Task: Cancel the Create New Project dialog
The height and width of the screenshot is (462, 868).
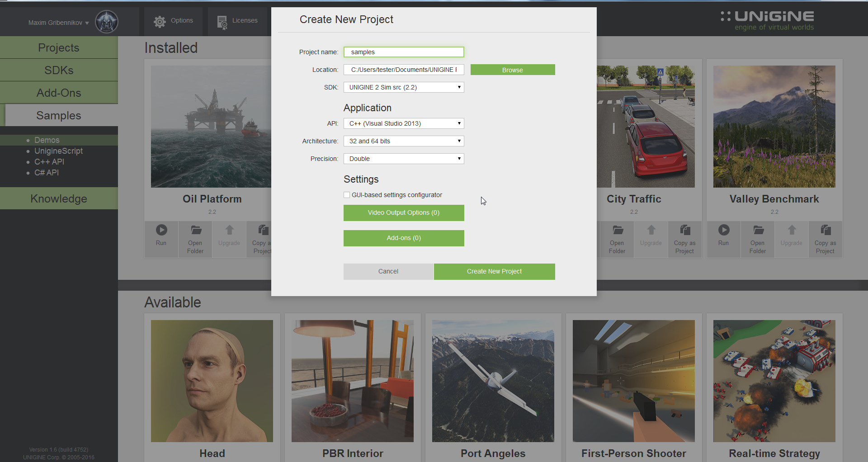Action: point(388,272)
